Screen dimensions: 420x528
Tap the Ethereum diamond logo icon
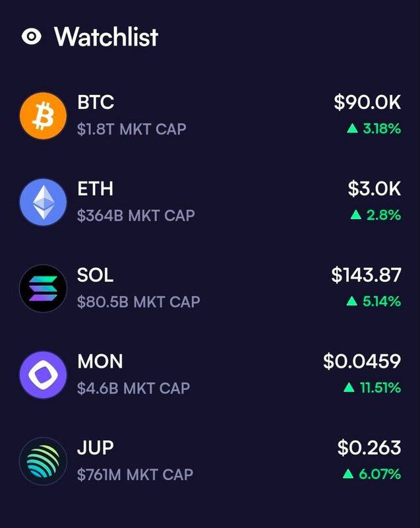click(x=43, y=202)
